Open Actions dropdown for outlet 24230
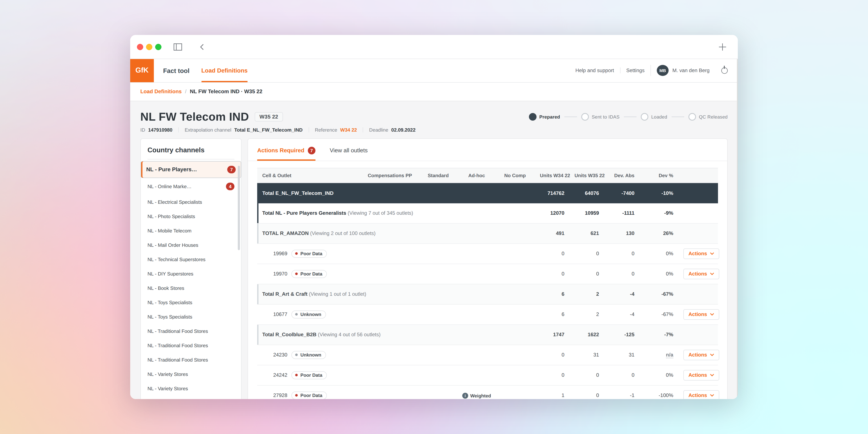Image resolution: width=868 pixels, height=434 pixels. tap(701, 355)
